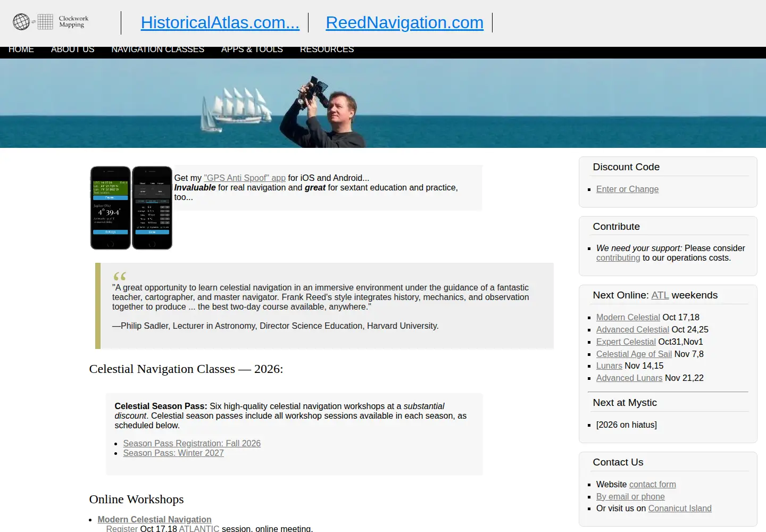Open the "GPS Anti Spoof" app link

245,178
